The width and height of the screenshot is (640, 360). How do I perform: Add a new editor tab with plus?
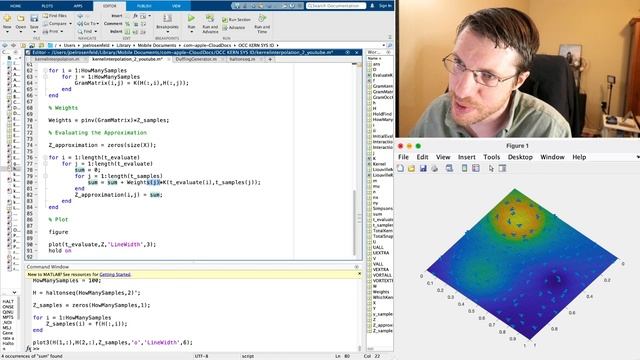coord(270,59)
